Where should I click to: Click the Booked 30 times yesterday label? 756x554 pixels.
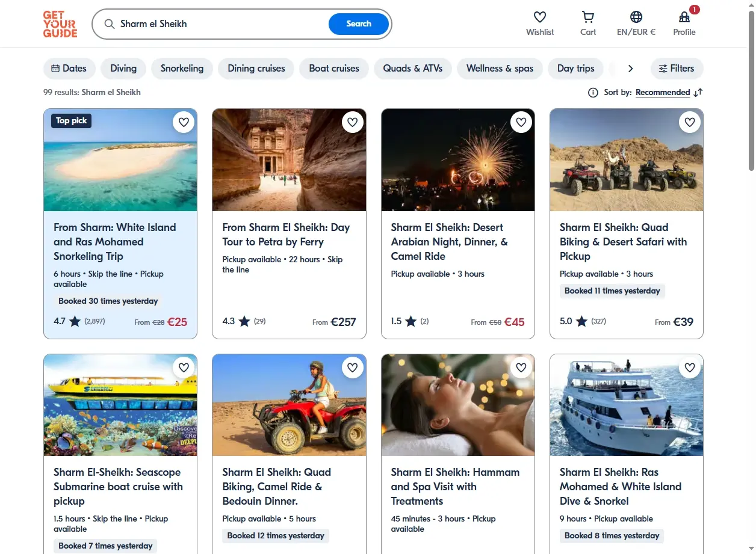pos(108,301)
